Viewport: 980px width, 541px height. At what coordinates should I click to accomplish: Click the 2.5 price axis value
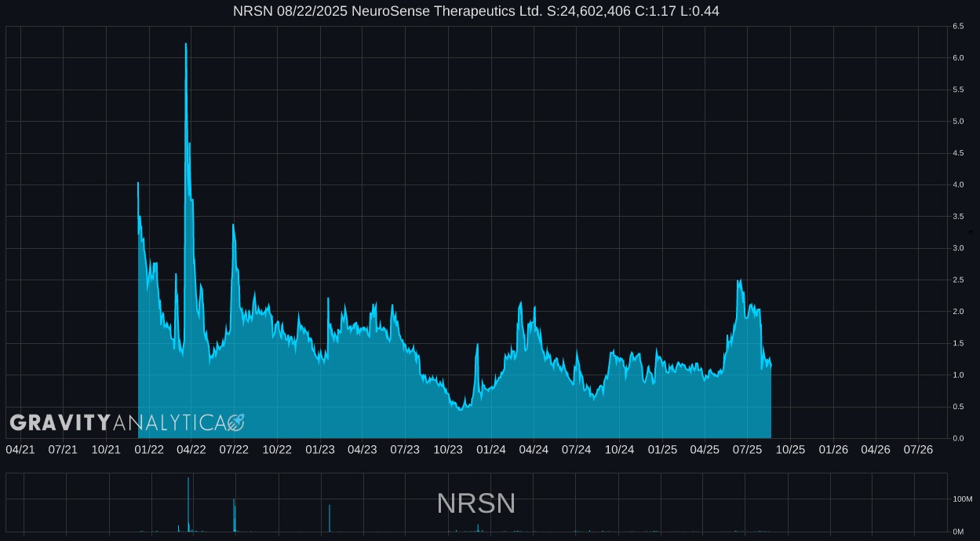[x=958, y=280]
